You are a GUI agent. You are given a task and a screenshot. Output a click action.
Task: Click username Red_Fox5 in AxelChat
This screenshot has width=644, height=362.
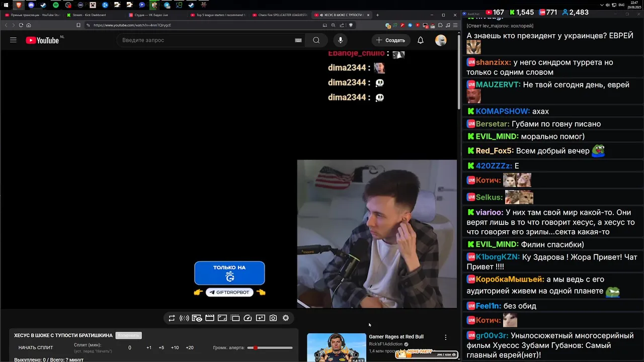[x=494, y=150]
